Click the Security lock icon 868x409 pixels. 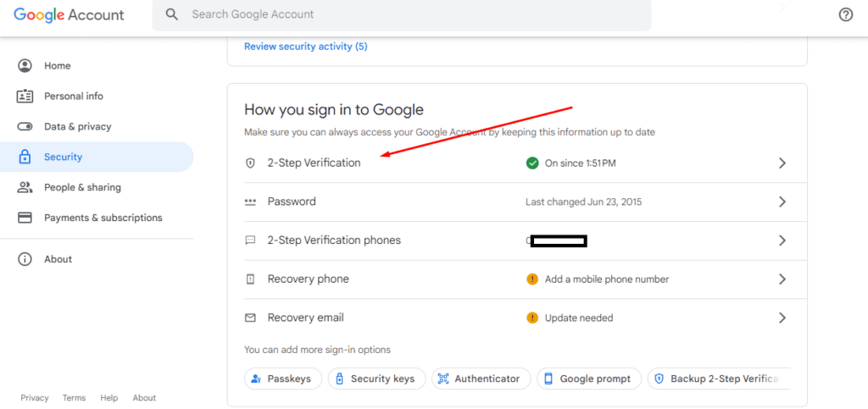pos(25,157)
